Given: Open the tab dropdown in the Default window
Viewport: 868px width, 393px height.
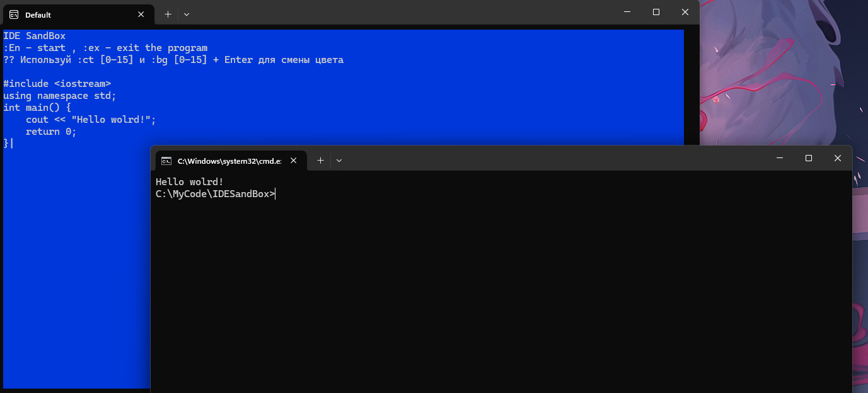Looking at the screenshot, I should [x=187, y=14].
